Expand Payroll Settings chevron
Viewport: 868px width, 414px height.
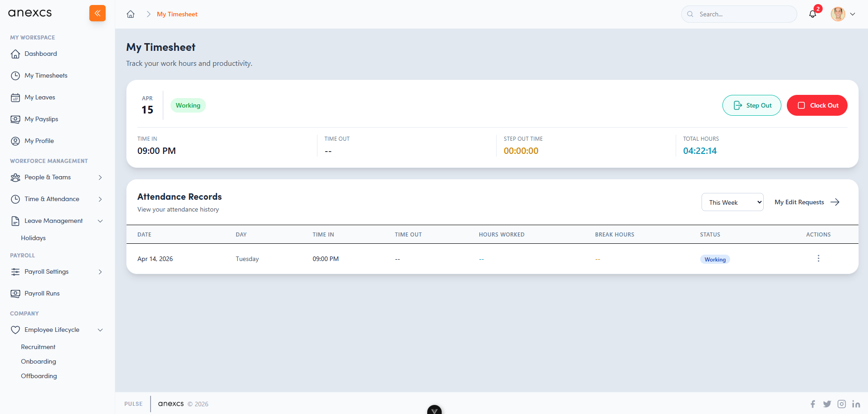100,272
